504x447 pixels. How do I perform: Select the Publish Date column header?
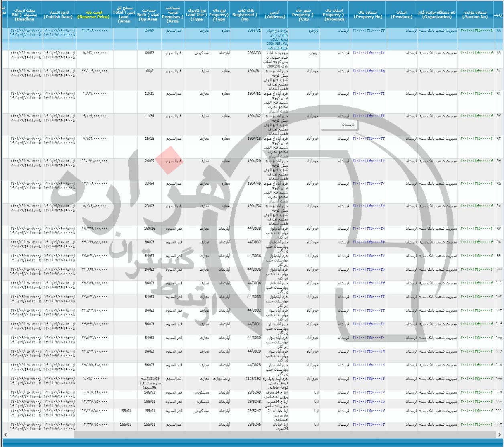coord(58,15)
